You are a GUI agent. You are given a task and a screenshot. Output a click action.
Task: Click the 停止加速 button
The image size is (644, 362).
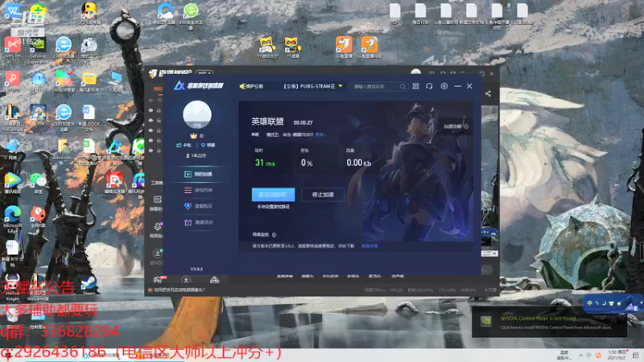pos(323,195)
